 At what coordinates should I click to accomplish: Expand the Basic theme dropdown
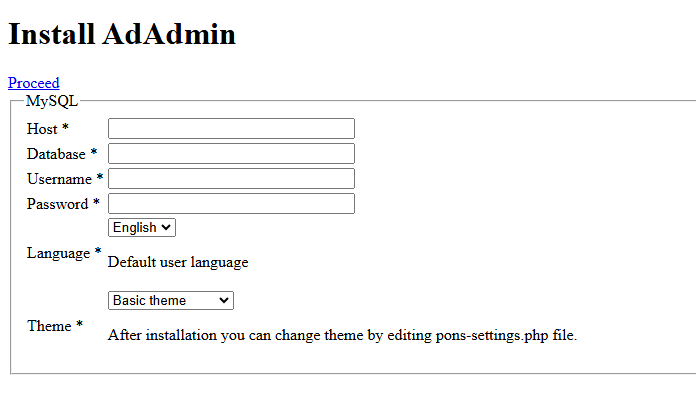[170, 301]
